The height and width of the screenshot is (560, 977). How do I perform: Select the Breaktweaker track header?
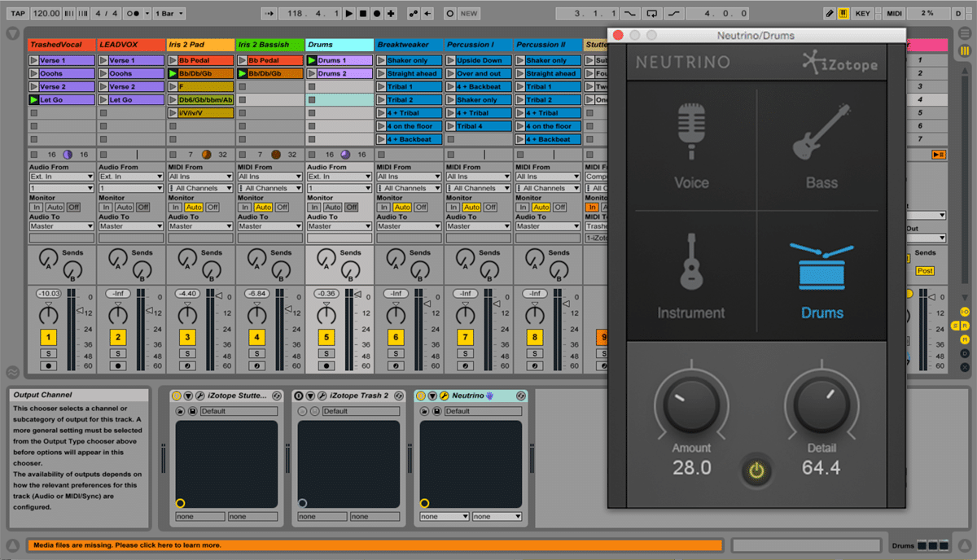coord(409,45)
